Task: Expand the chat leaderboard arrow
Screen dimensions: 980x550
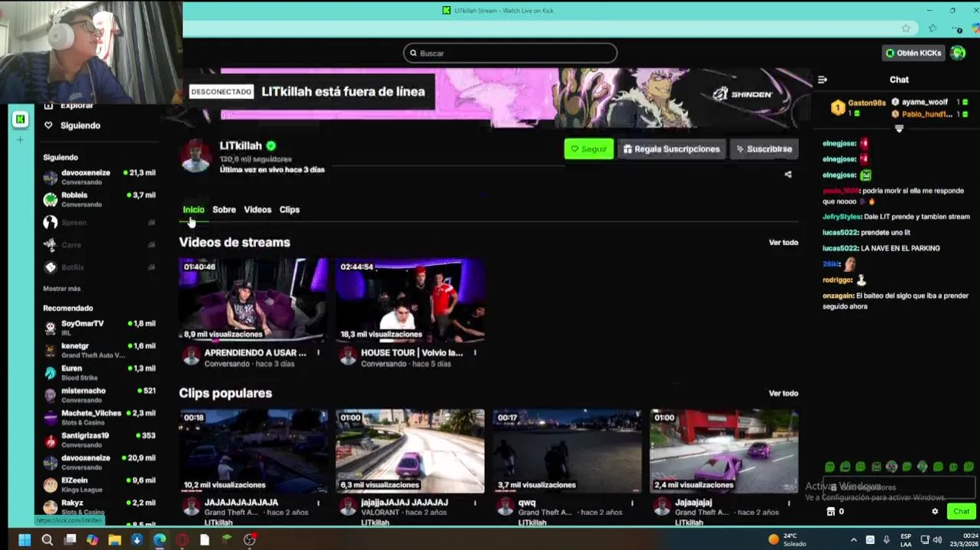Action: pyautogui.click(x=899, y=129)
